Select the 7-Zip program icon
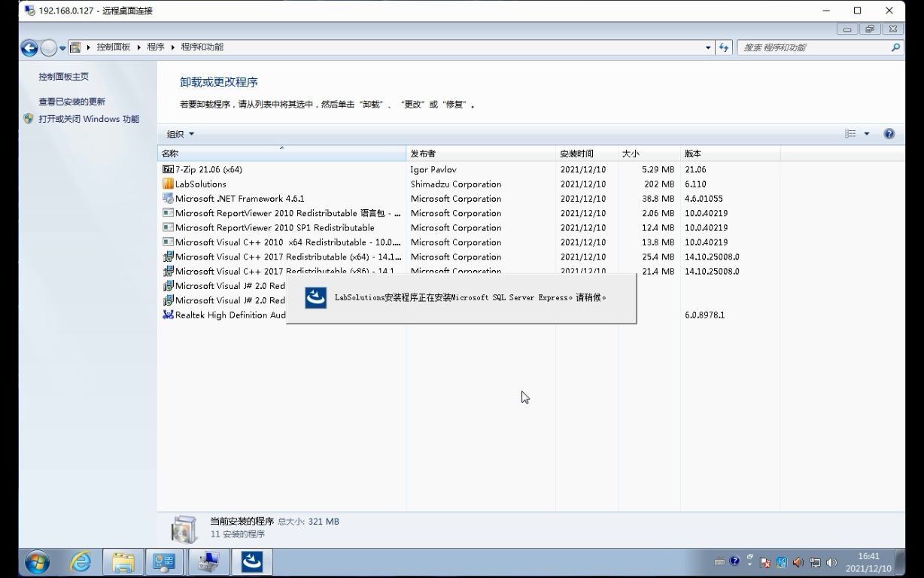The height and width of the screenshot is (578, 924). tap(169, 169)
